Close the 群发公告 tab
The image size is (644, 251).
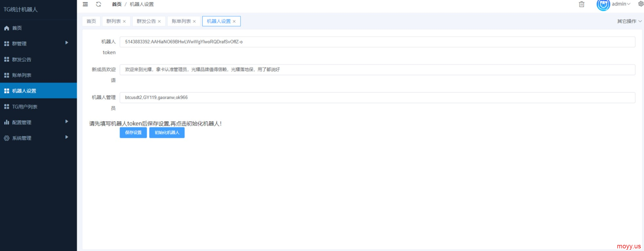(159, 21)
